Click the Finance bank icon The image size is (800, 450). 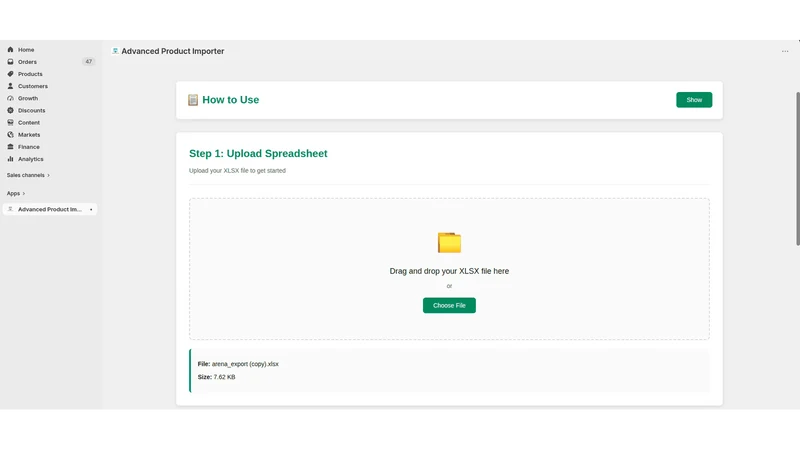click(x=10, y=147)
